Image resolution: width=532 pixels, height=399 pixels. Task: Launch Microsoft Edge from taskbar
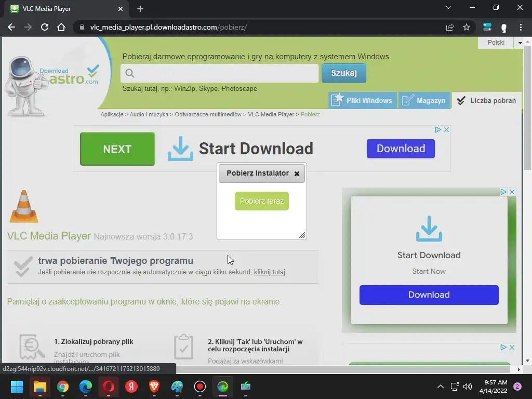tap(86, 387)
